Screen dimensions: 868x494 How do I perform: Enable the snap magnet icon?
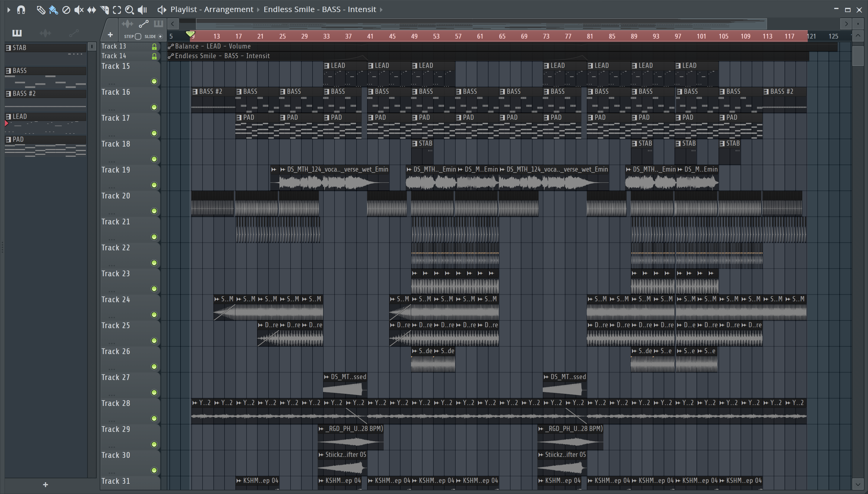click(x=21, y=10)
